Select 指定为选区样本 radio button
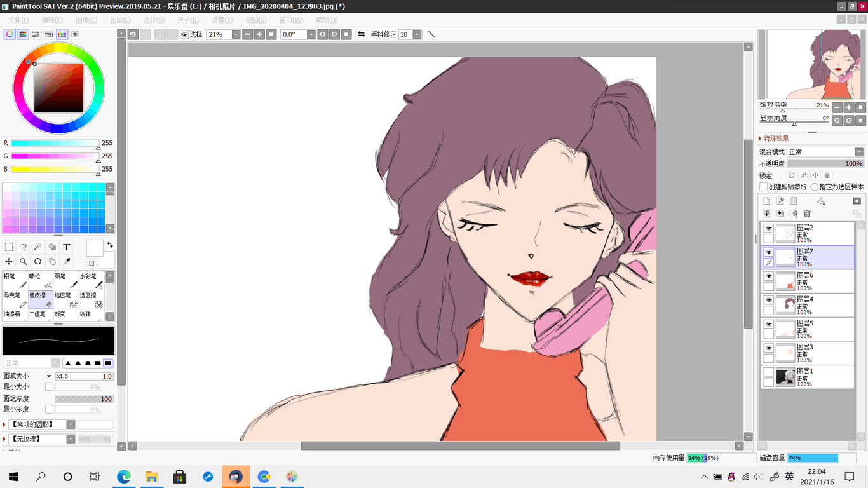The width and height of the screenshot is (868, 488). [814, 187]
